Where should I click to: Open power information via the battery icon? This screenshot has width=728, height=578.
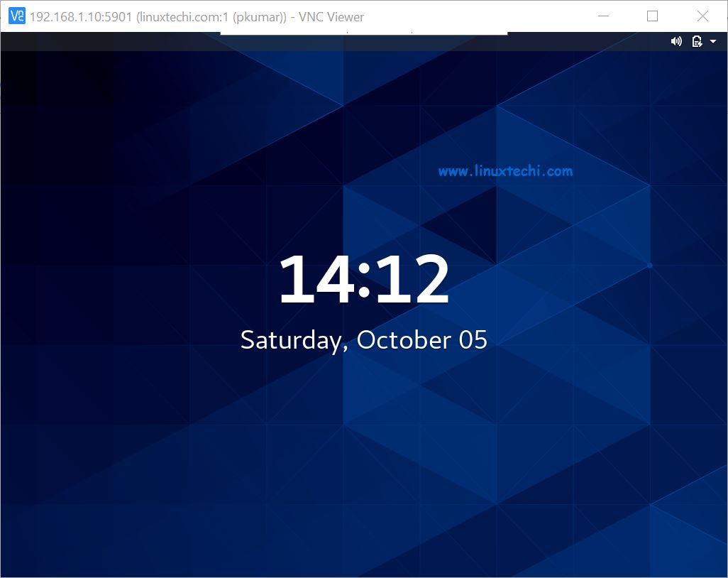pyautogui.click(x=695, y=41)
